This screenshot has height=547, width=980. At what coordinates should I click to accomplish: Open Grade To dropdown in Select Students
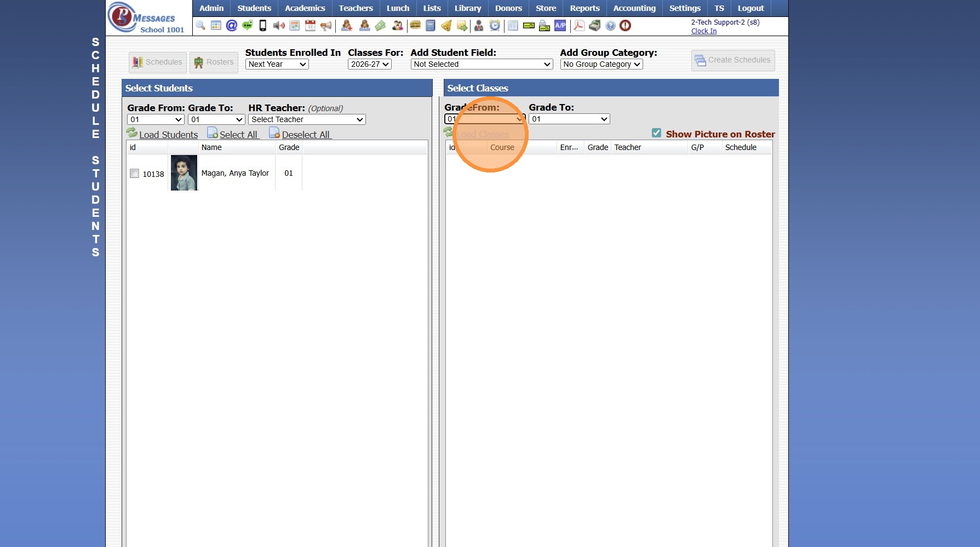coord(216,119)
